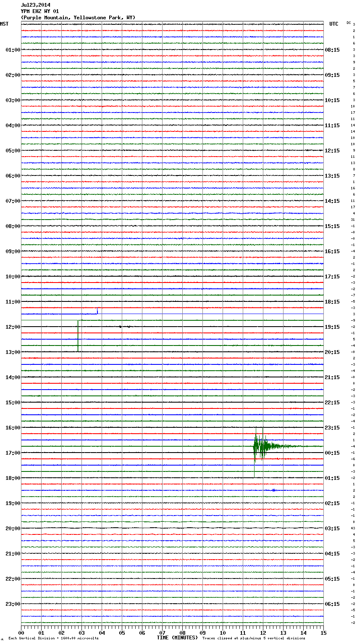Select the 19:00 MST hour label

click(x=13, y=503)
